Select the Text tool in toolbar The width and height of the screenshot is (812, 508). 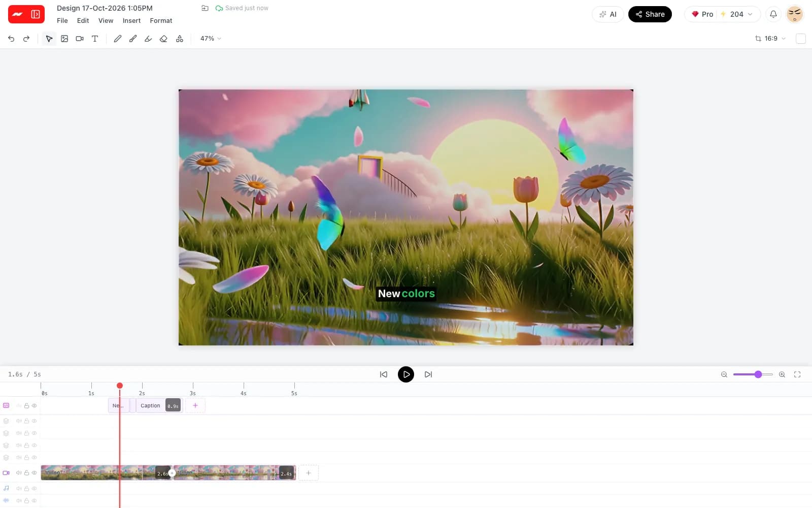point(95,39)
